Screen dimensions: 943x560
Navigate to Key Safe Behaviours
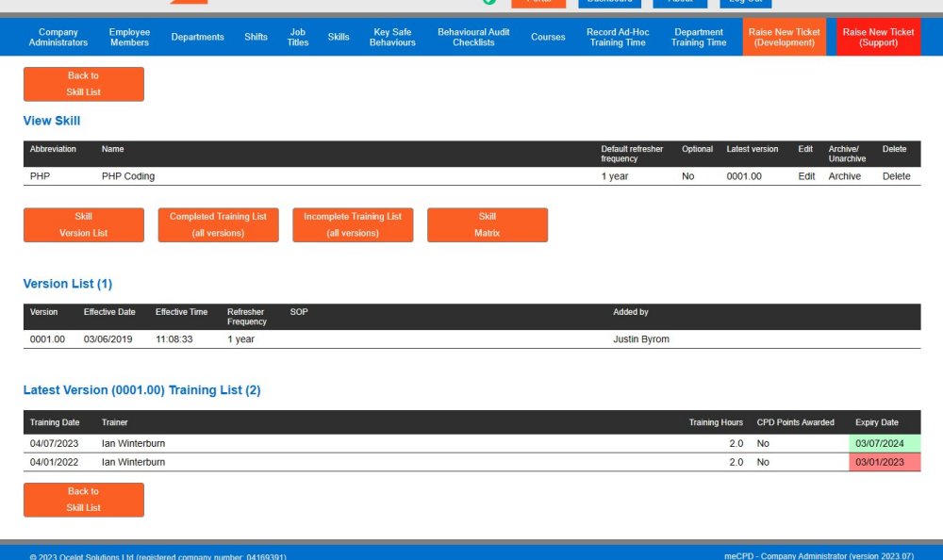pos(392,38)
